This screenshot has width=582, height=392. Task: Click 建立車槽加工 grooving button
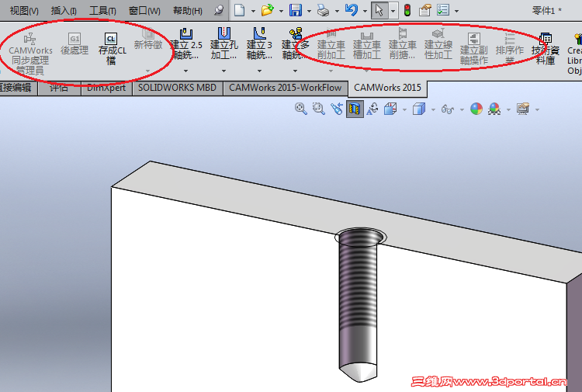(367, 44)
